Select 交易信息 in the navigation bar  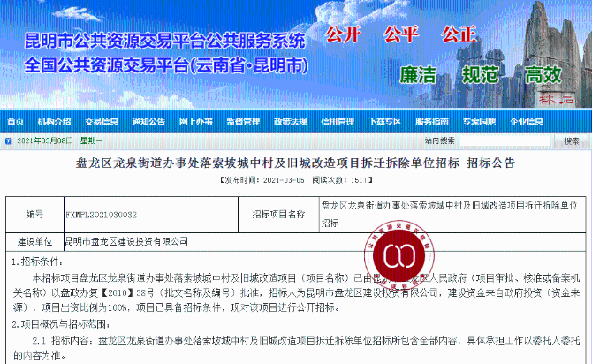click(x=102, y=122)
